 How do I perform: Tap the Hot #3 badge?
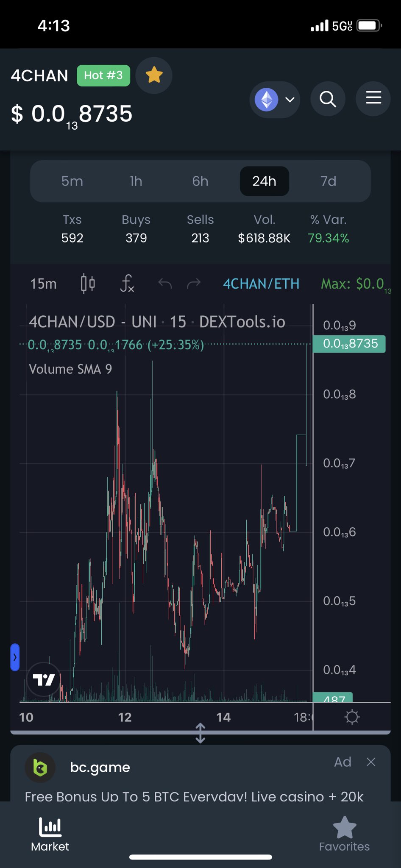point(103,75)
